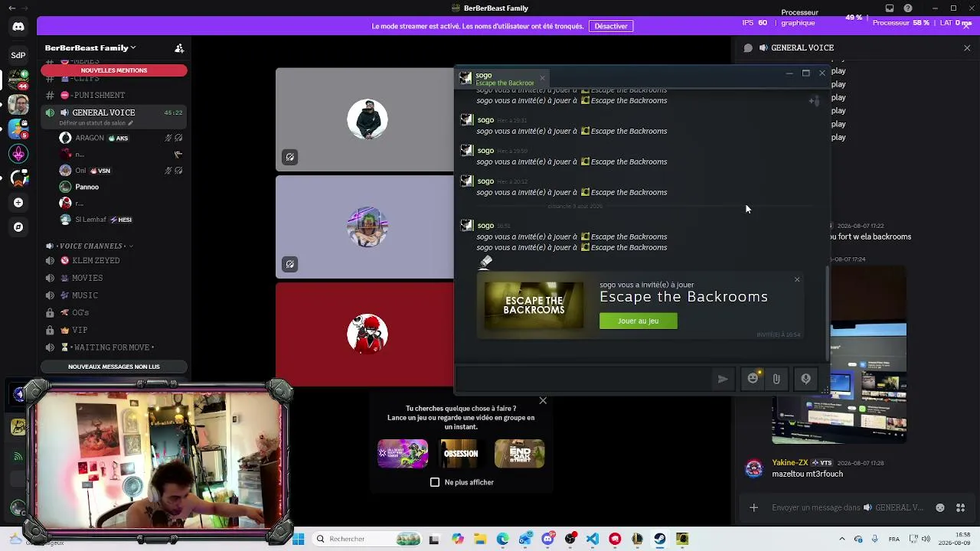Expand the BerBerBeast Family server menu
The image size is (980, 551).
pos(90,48)
